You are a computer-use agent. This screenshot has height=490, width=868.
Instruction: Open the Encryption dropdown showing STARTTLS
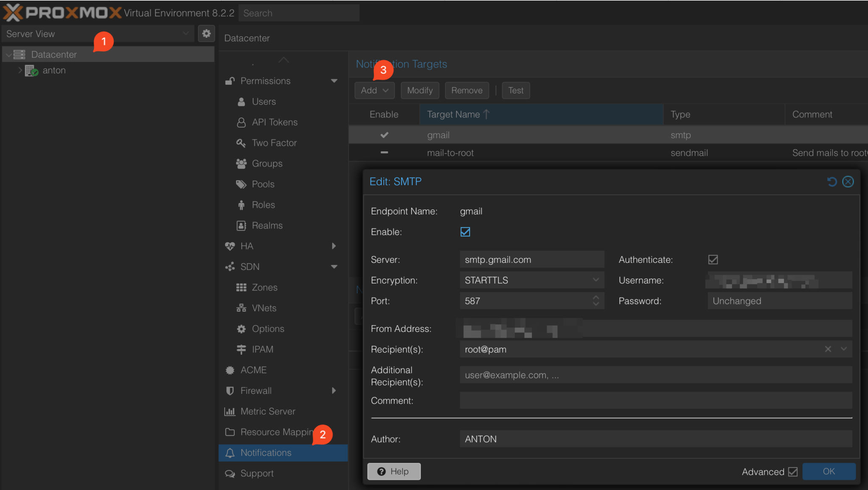[x=596, y=280]
